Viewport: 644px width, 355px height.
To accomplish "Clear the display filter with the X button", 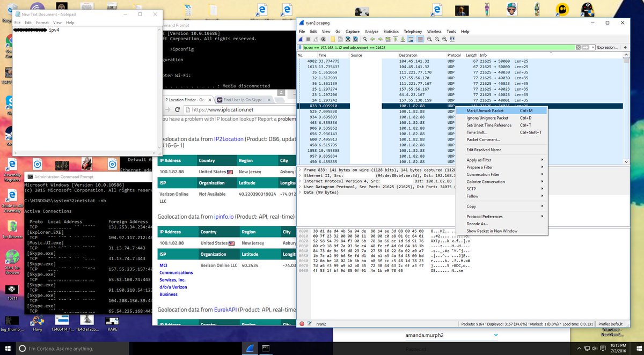I will (578, 47).
